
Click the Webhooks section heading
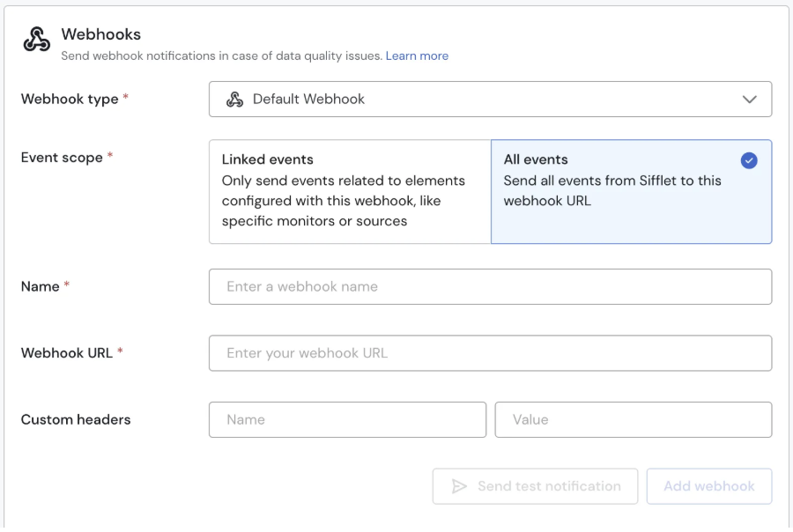click(x=100, y=34)
